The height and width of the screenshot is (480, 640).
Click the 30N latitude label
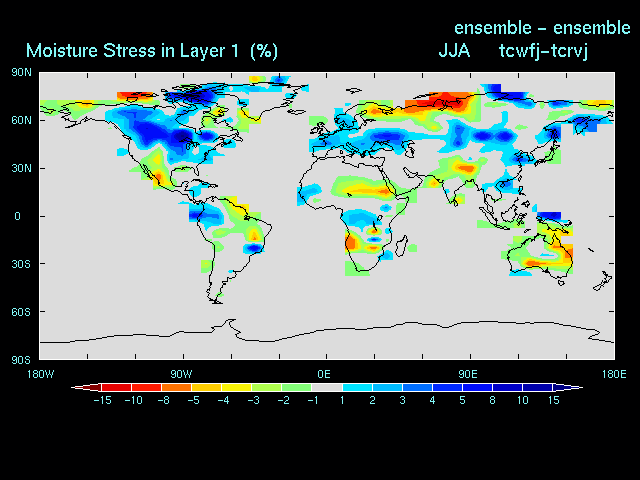pyautogui.click(x=21, y=168)
